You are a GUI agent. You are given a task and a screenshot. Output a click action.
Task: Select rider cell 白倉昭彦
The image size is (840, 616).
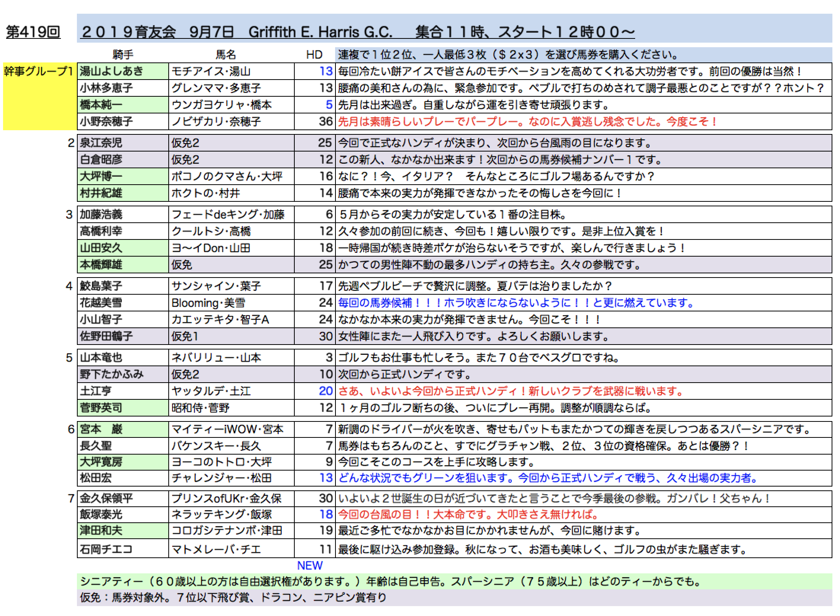(123, 160)
